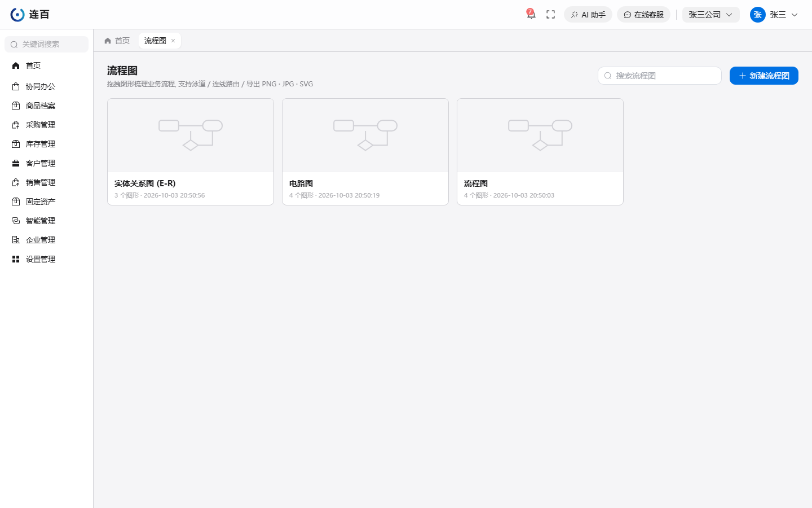Viewport: 812px width, 508px height.
Task: Open 商品档案 menu item
Action: coord(46,106)
